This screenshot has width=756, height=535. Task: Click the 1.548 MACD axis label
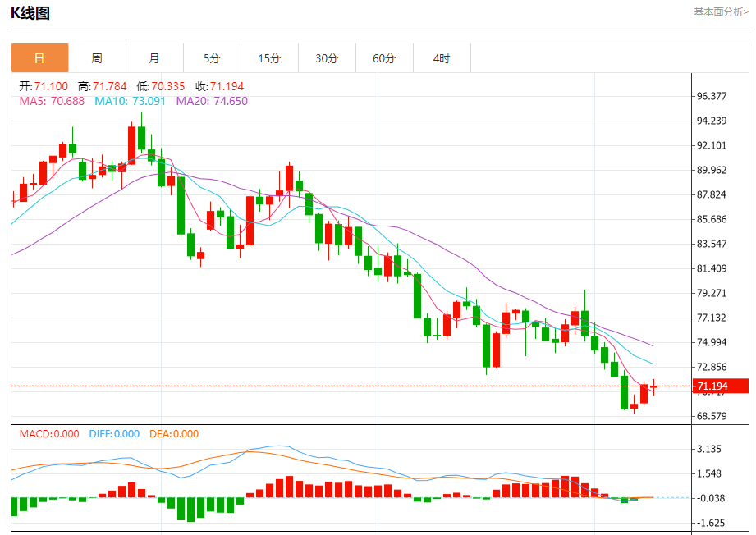pos(709,473)
